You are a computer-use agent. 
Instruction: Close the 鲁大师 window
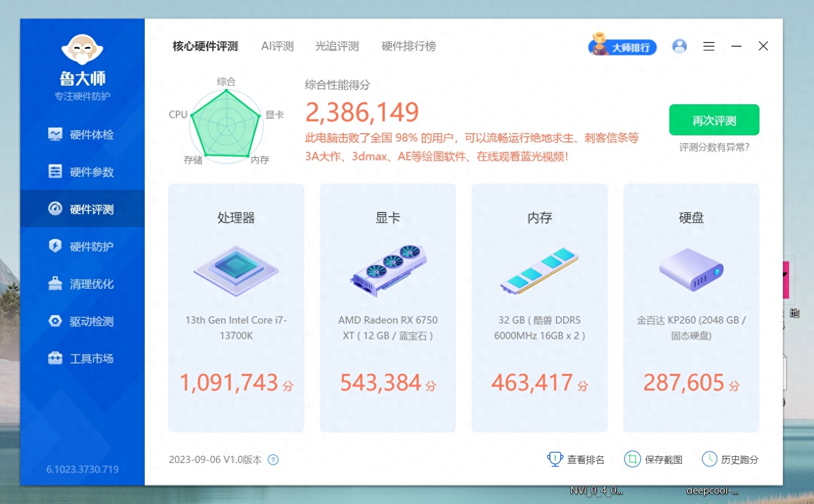[x=763, y=46]
